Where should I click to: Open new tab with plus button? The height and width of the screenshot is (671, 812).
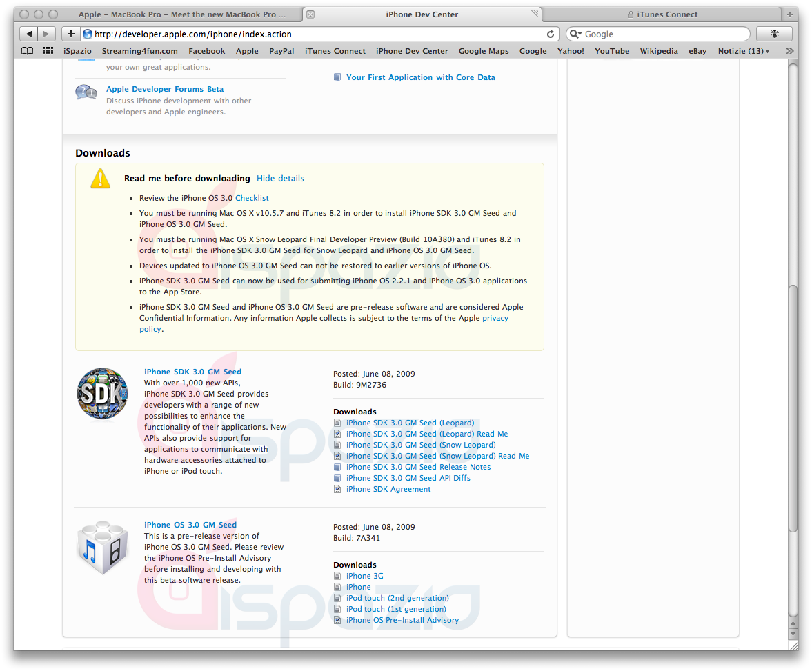(x=790, y=14)
